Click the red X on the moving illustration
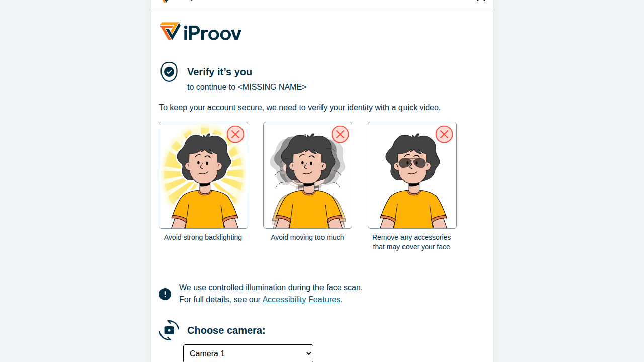This screenshot has height=362, width=644. (340, 134)
